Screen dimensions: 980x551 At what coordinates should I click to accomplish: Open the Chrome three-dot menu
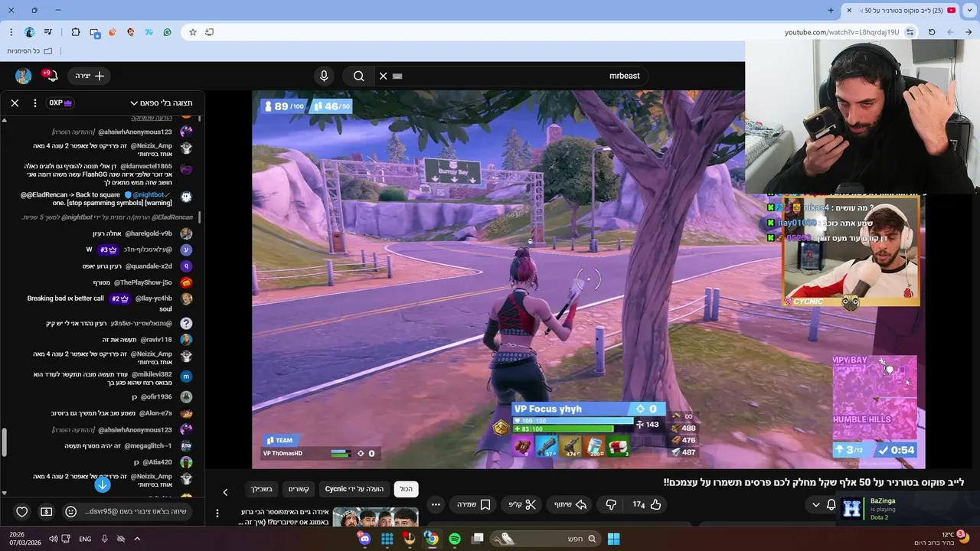(x=11, y=32)
